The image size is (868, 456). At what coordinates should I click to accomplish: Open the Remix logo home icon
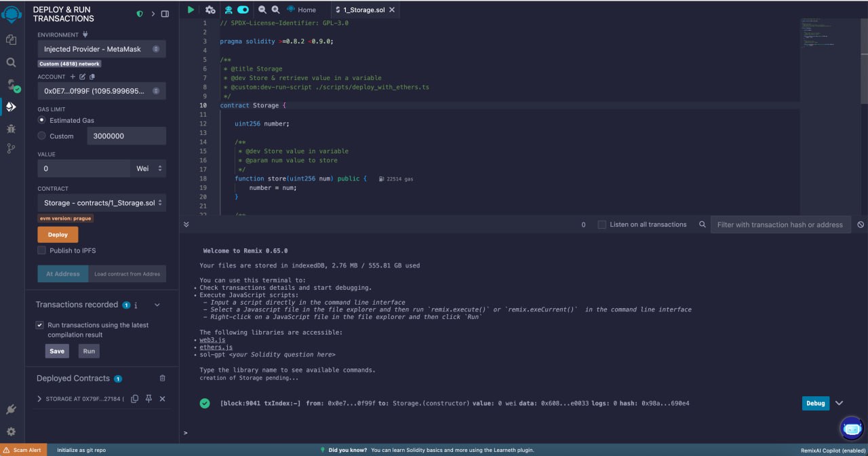pyautogui.click(x=11, y=14)
